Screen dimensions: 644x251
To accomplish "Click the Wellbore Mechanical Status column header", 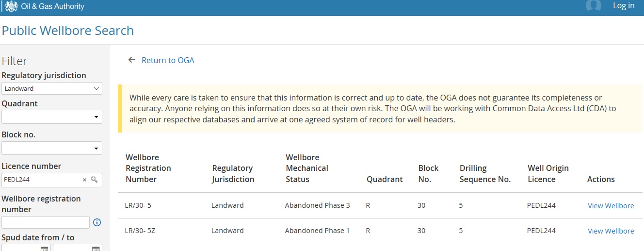I will pos(307,168).
